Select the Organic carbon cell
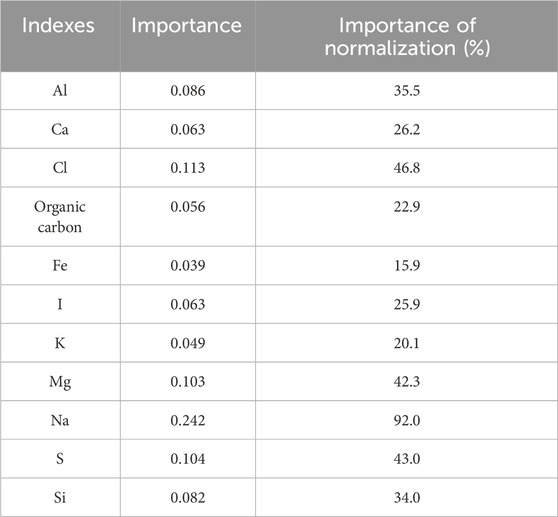 pyautogui.click(x=60, y=217)
